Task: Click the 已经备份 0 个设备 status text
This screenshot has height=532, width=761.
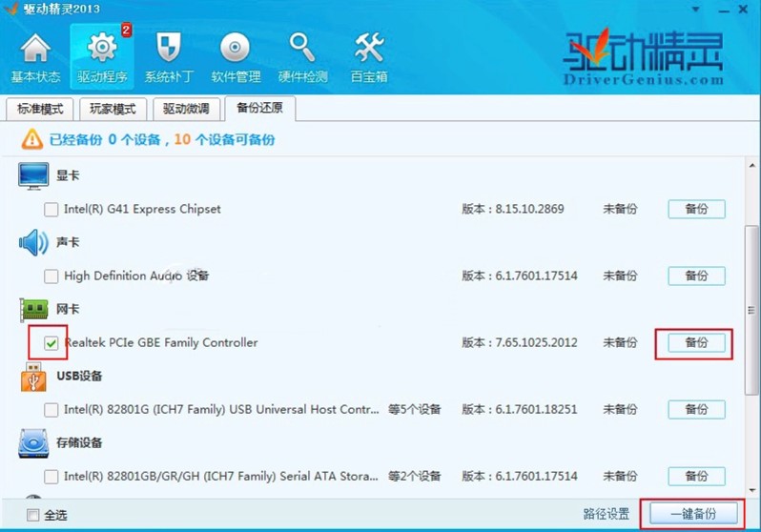Action: [x=104, y=140]
